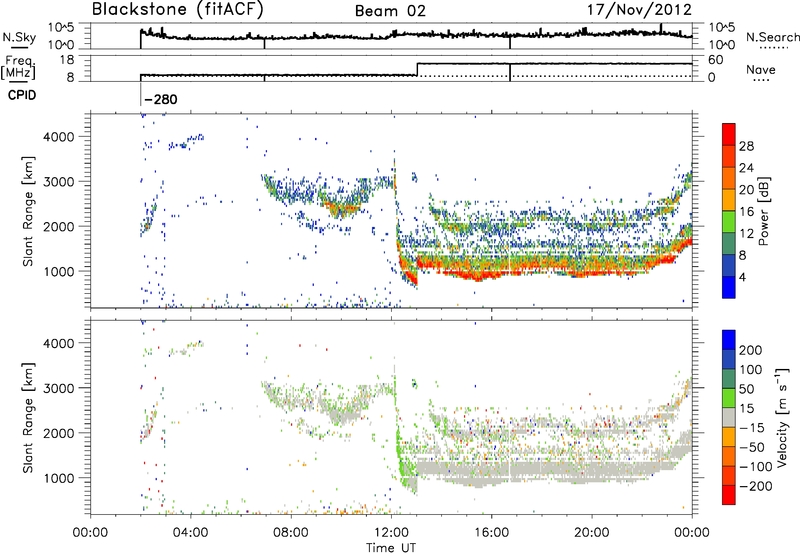Click the '08:00' time axis label
Screen dimensions: 800x554
(291, 533)
